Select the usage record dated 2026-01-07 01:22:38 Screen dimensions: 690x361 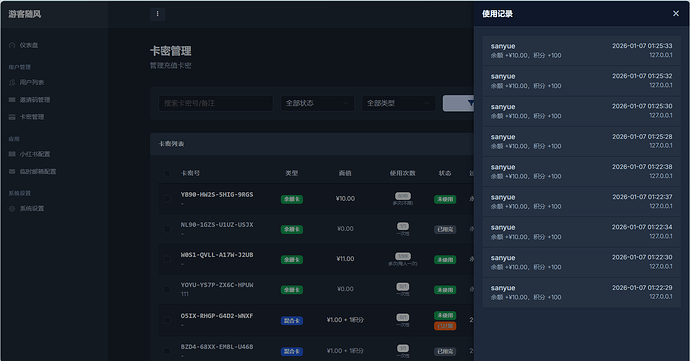pos(581,172)
